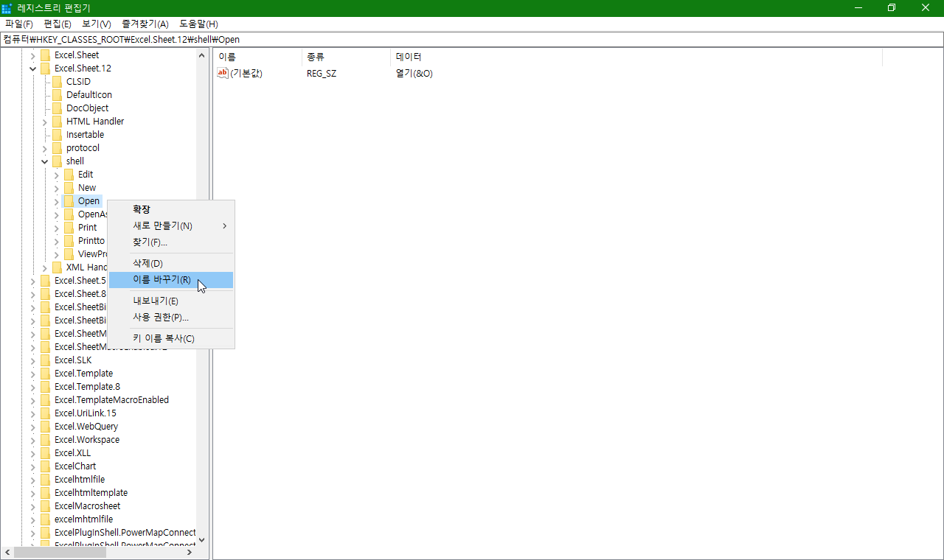Expand the HTML Handler key
944x560 pixels.
tap(44, 122)
